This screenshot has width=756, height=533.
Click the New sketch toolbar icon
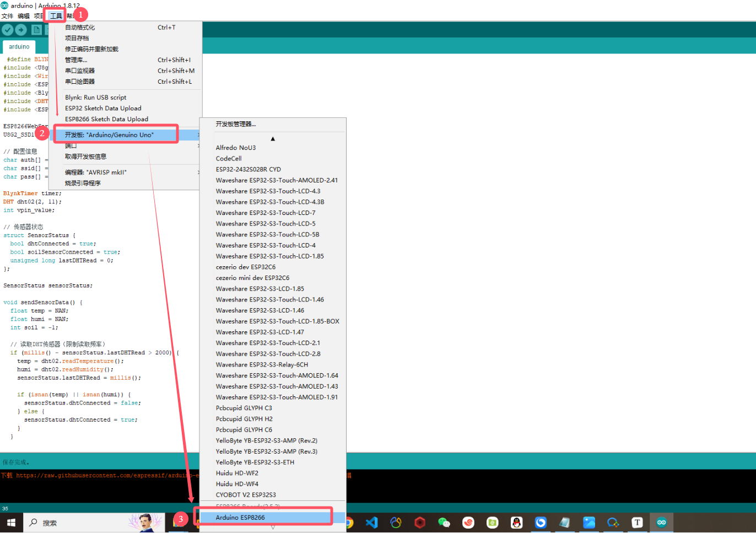coord(36,30)
